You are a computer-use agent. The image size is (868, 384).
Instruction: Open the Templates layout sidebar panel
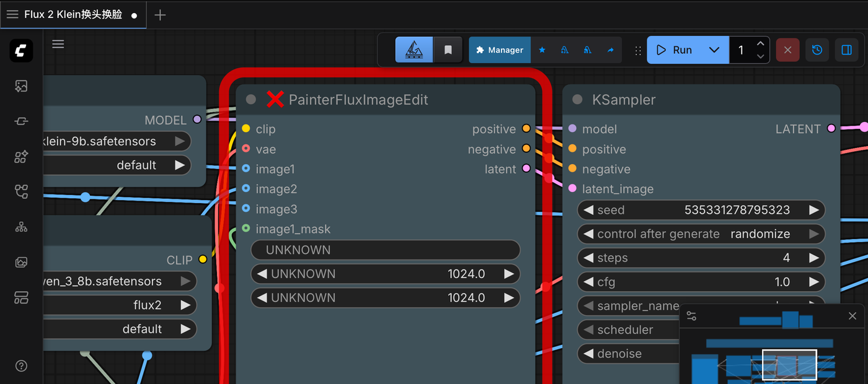(x=21, y=298)
